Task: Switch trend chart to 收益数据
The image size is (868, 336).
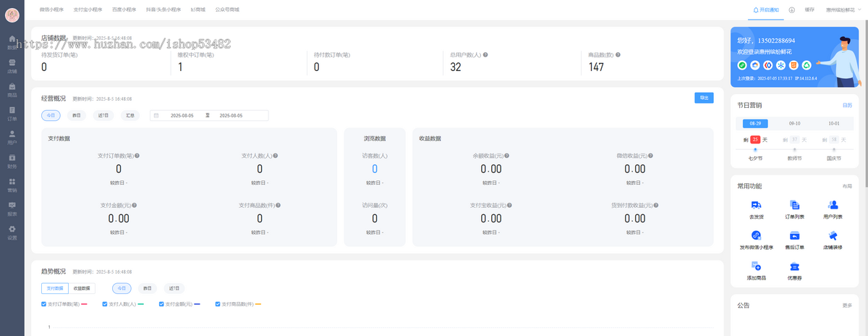Action: click(82, 288)
